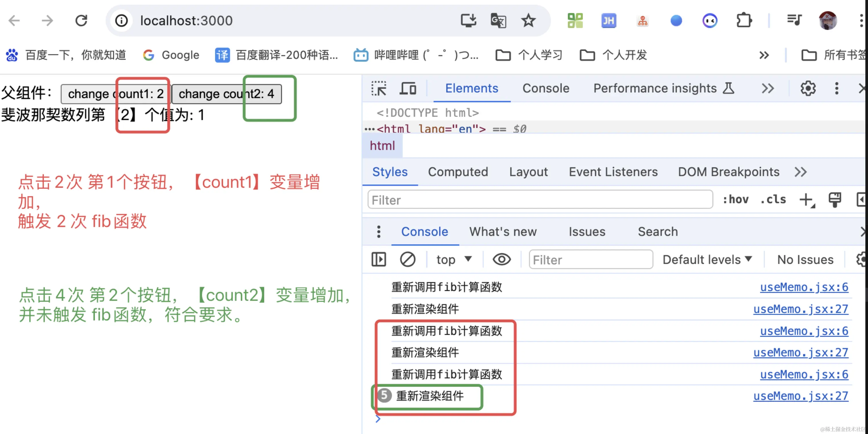Toggle the :hov element state panel

pos(736,200)
